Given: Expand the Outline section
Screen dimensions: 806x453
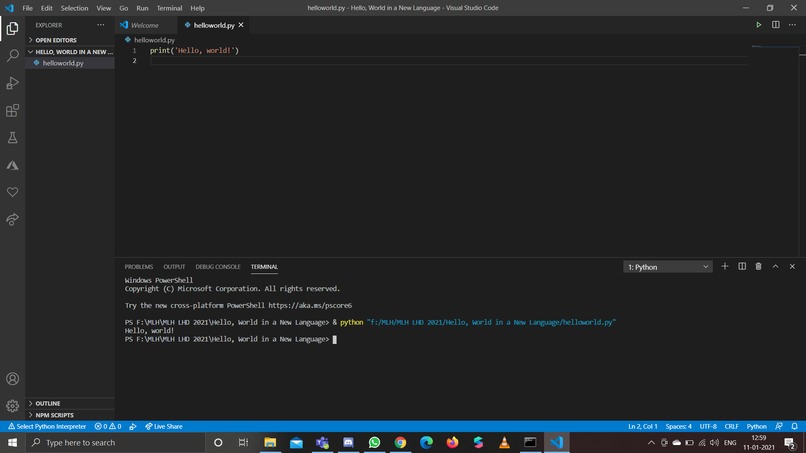Looking at the screenshot, I should 70,403.
